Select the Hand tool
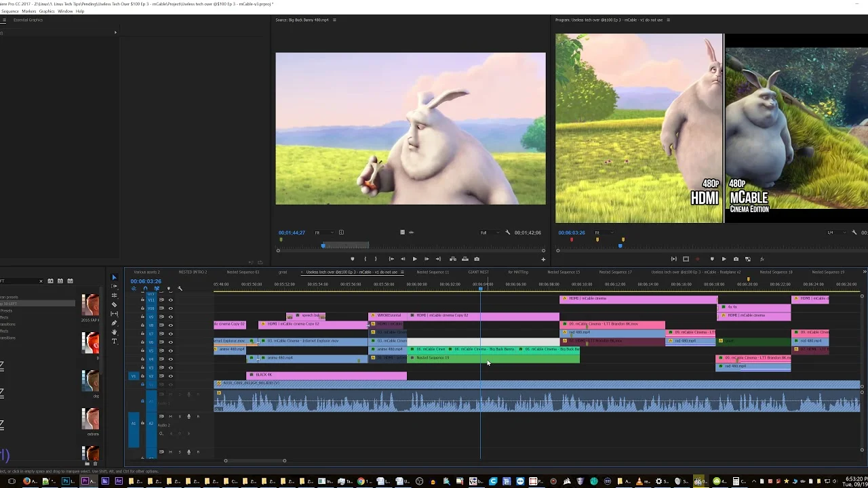Screen dimensions: 868x488 point(114,332)
